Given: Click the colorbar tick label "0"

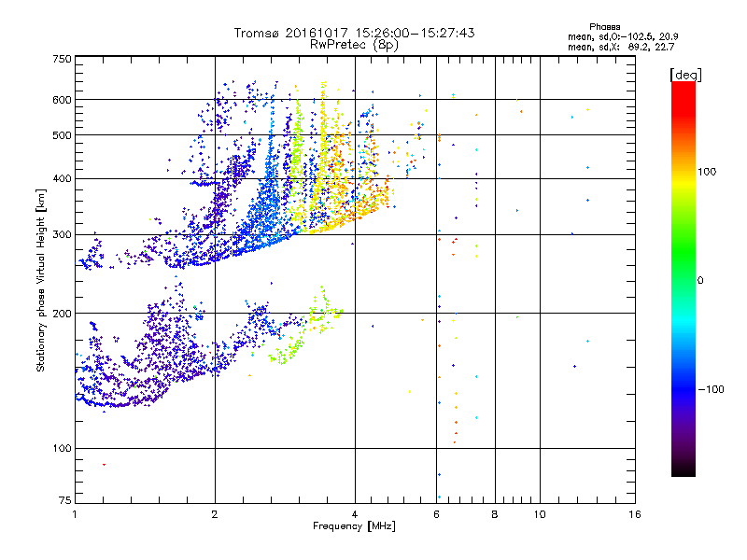Looking at the screenshot, I should click(700, 281).
